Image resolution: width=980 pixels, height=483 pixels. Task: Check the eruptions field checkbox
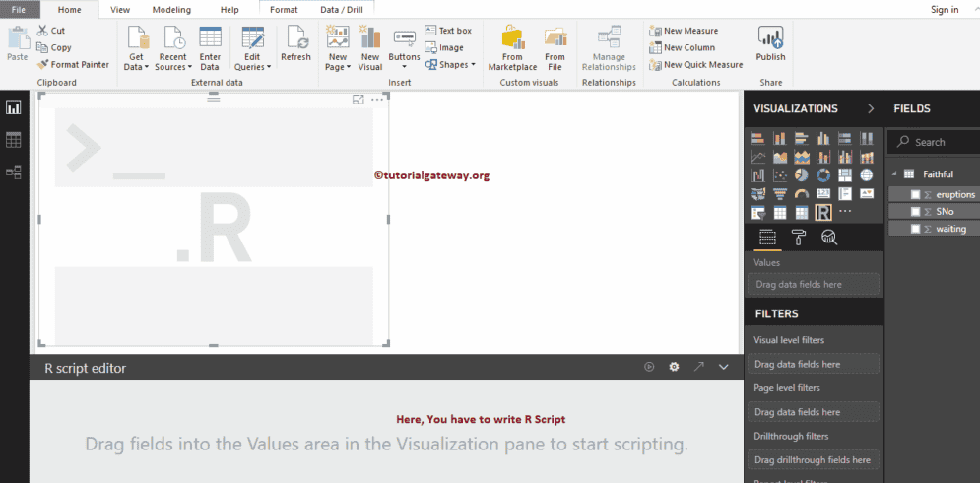(x=915, y=194)
